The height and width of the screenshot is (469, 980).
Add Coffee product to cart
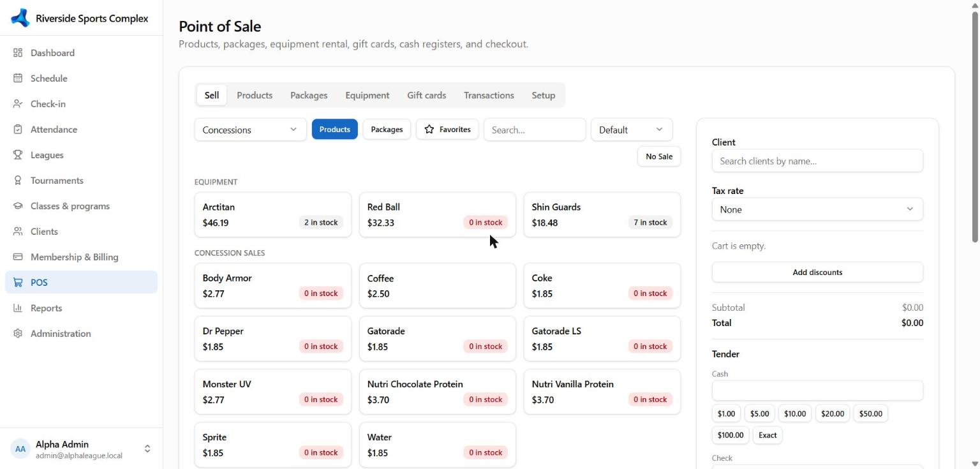click(x=438, y=286)
